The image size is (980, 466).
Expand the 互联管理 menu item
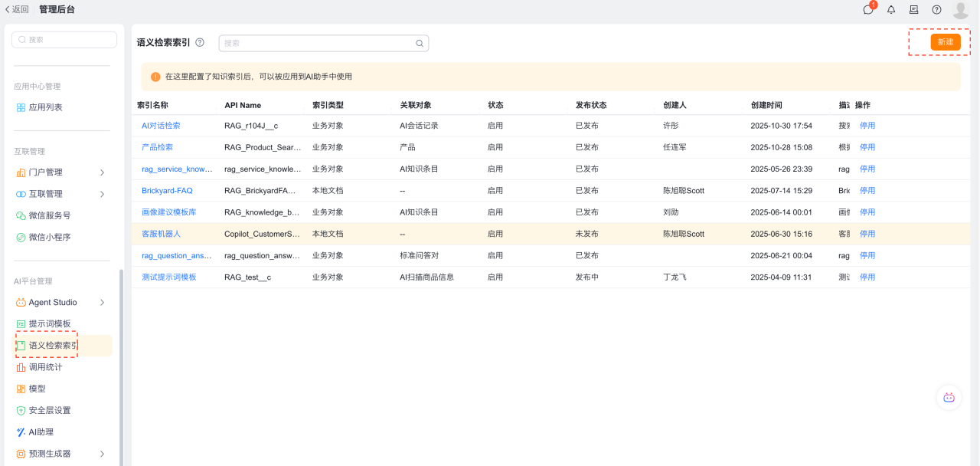[103, 194]
